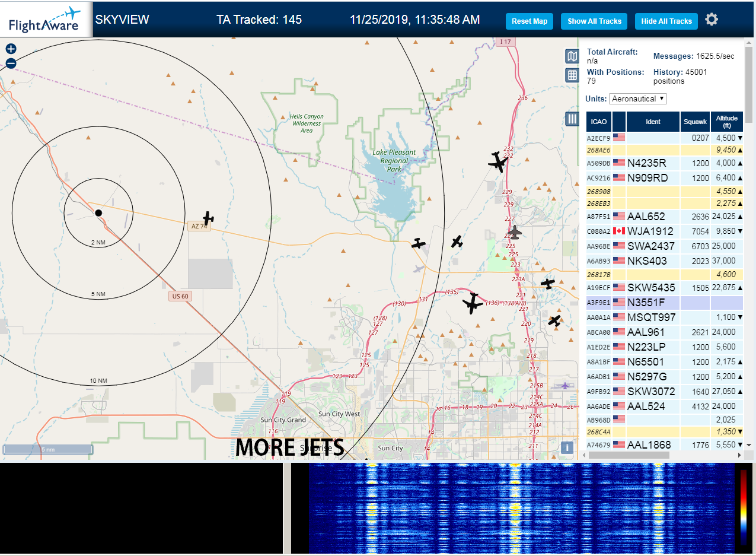Screen dimensions: 756x556
Task: Zoom in the map with plus button
Action: point(11,49)
